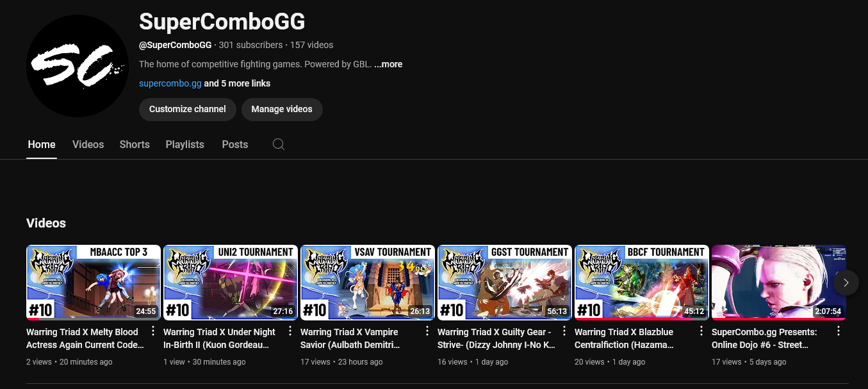Click the @SuperComboGG handle text
This screenshot has width=868, height=389.
175,45
